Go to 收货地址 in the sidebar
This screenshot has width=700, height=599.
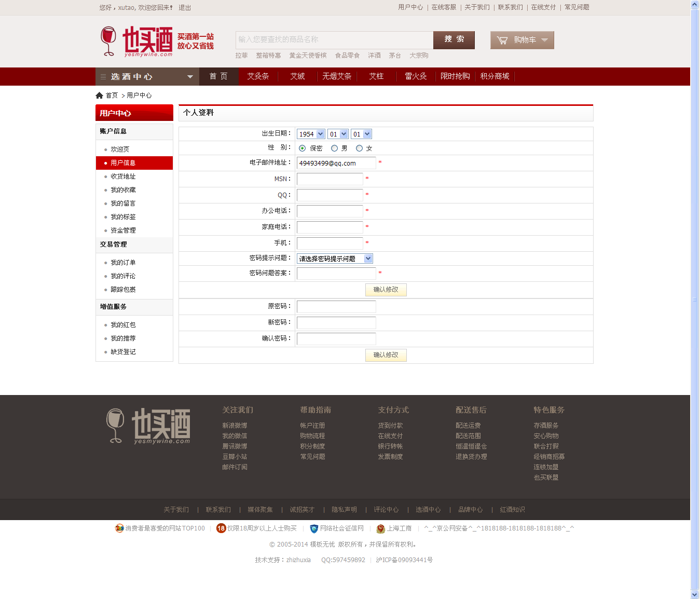click(x=123, y=176)
